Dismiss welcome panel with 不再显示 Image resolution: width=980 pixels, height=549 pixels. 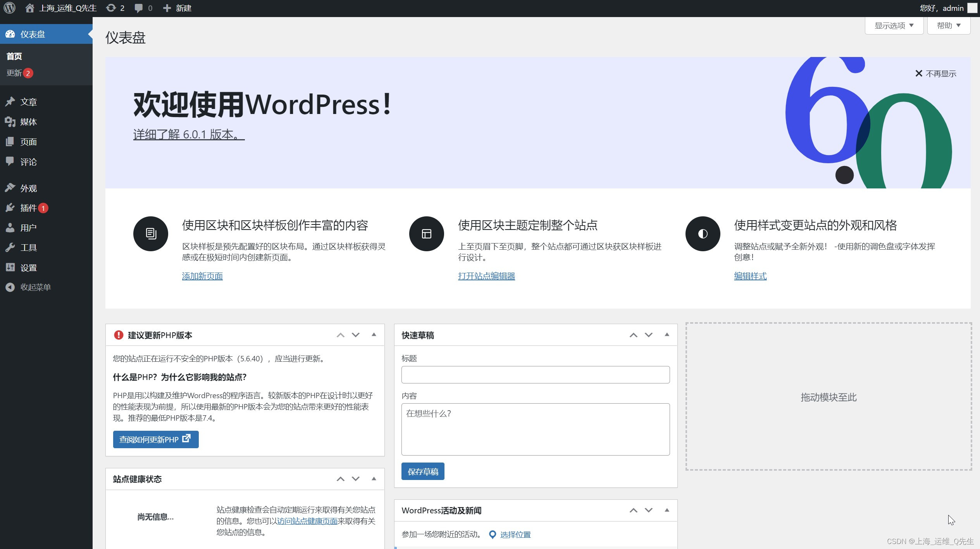tap(935, 74)
